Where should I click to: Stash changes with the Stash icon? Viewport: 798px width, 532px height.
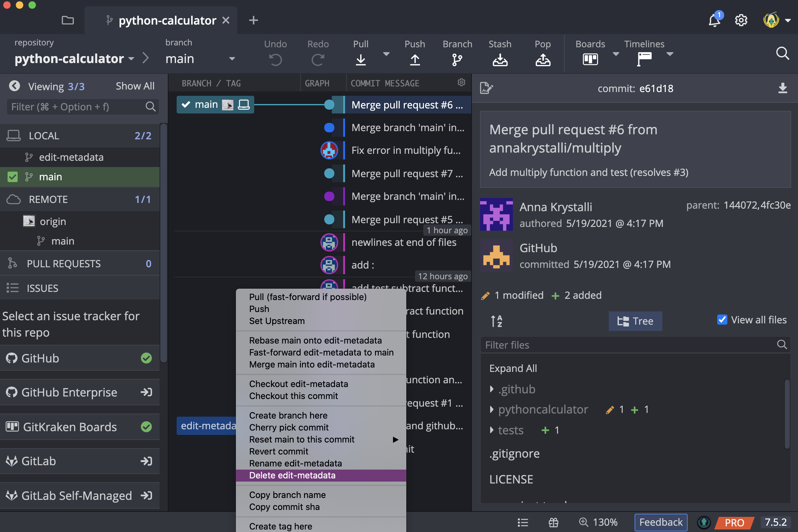click(x=500, y=60)
